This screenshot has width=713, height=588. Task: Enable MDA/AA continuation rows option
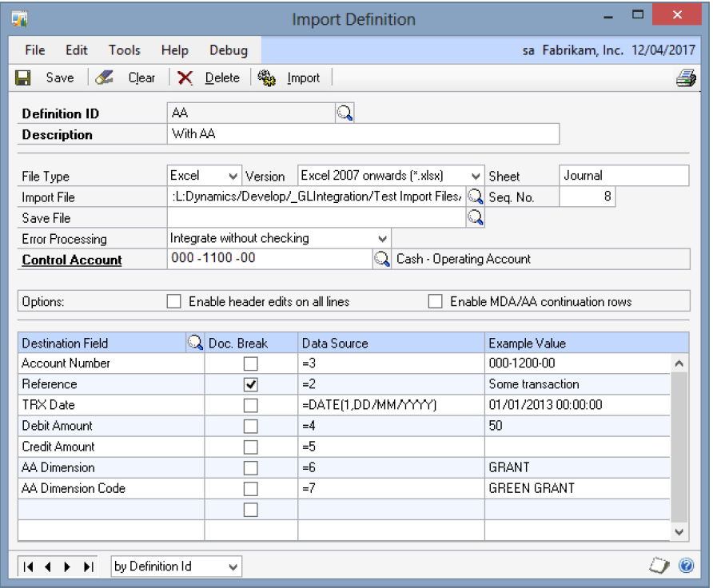(435, 301)
